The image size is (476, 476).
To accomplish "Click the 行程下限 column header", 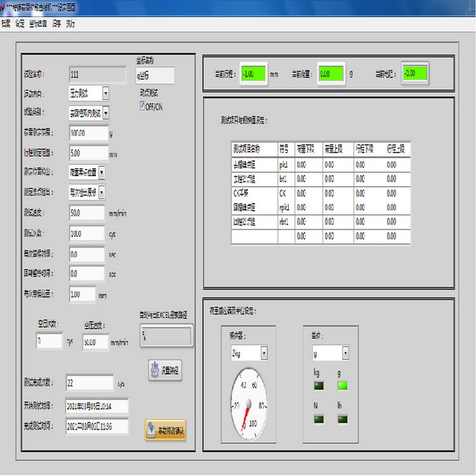I will 369,149.
